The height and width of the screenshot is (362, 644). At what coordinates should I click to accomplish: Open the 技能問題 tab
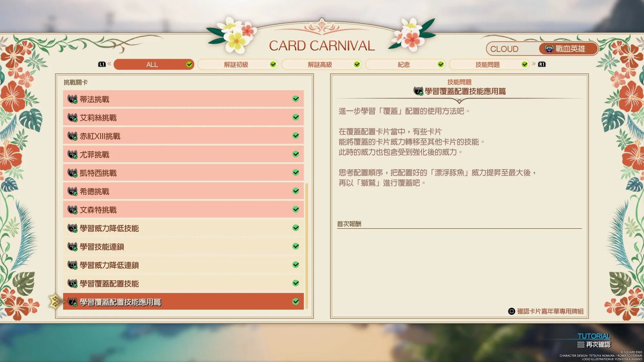pos(489,64)
